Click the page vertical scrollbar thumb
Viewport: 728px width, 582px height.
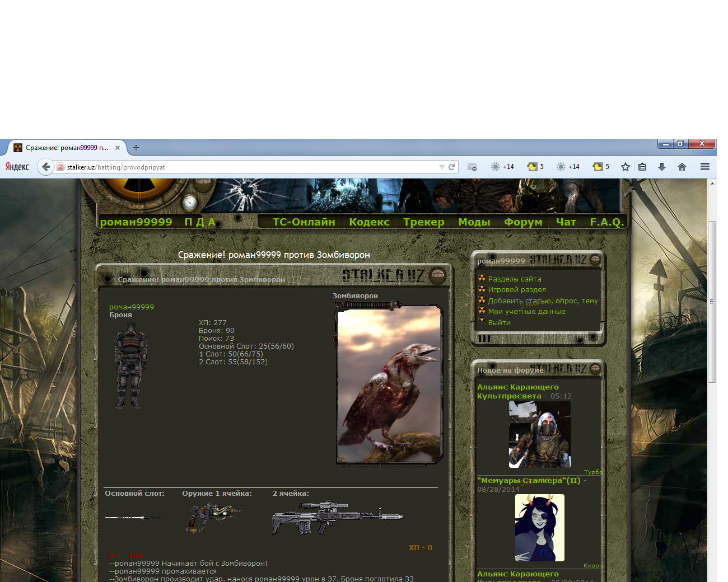(712, 302)
